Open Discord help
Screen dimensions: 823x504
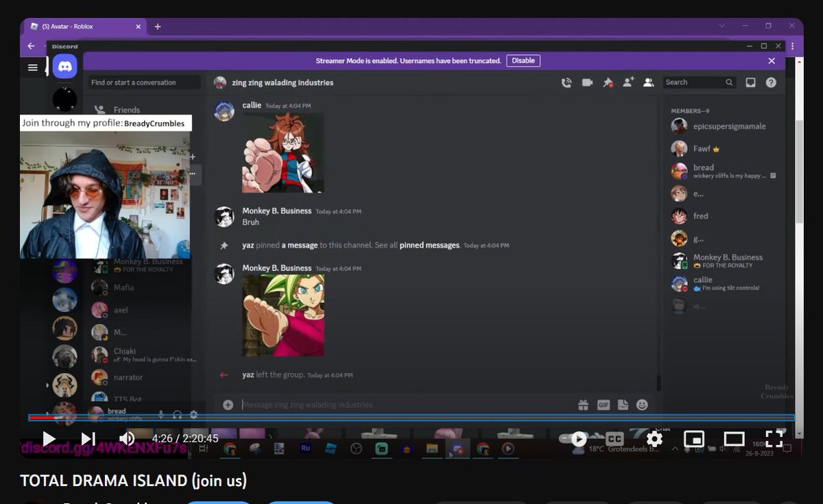(x=771, y=82)
